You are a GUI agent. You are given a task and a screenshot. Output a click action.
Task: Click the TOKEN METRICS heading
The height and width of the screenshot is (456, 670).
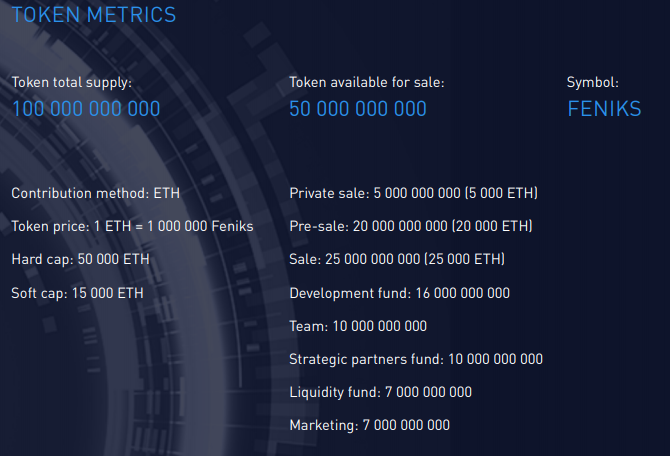[x=93, y=15]
